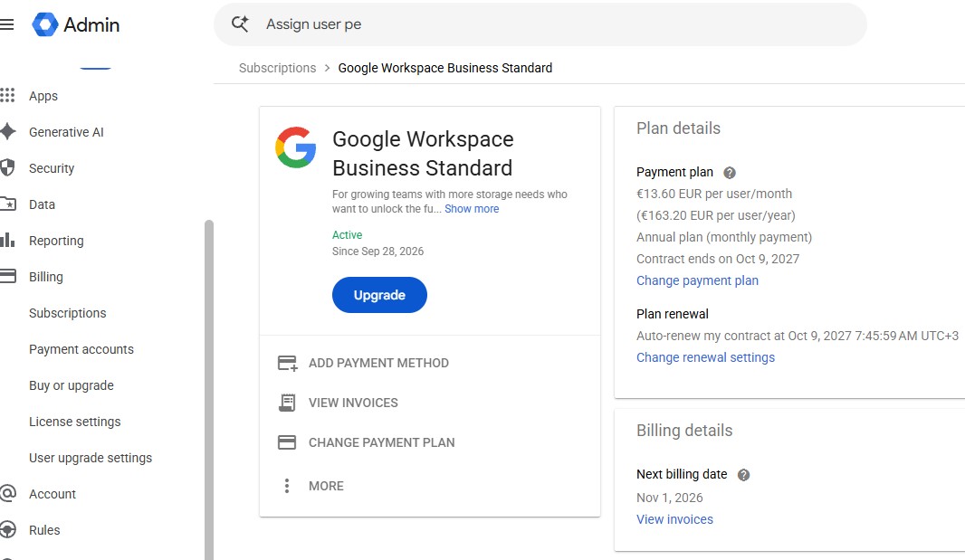
Task: Click Change renewal settings link
Action: click(x=705, y=357)
